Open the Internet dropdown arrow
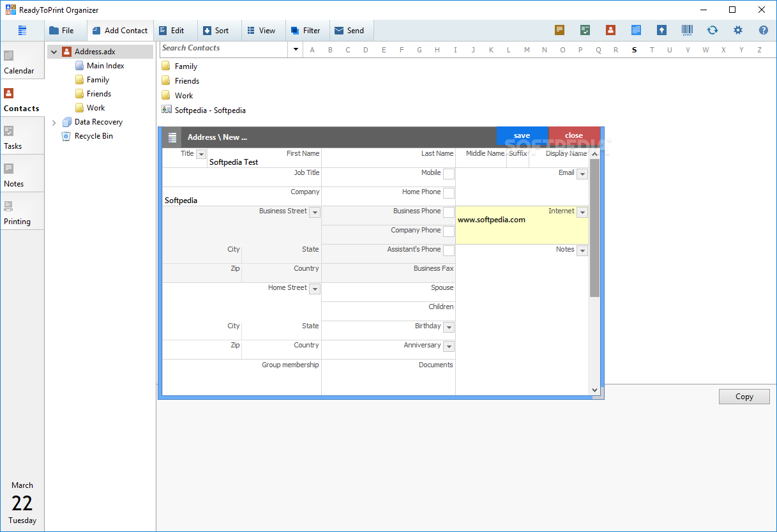This screenshot has height=532, width=777. (582, 212)
